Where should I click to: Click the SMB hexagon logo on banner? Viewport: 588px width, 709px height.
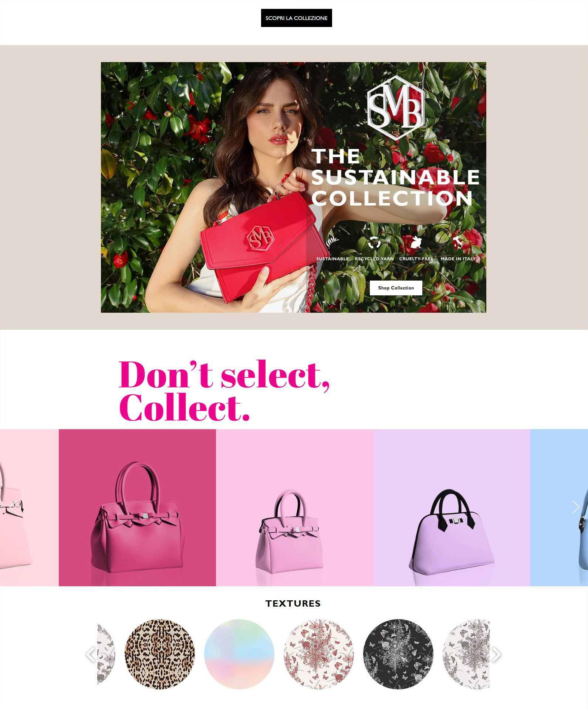[x=396, y=108]
